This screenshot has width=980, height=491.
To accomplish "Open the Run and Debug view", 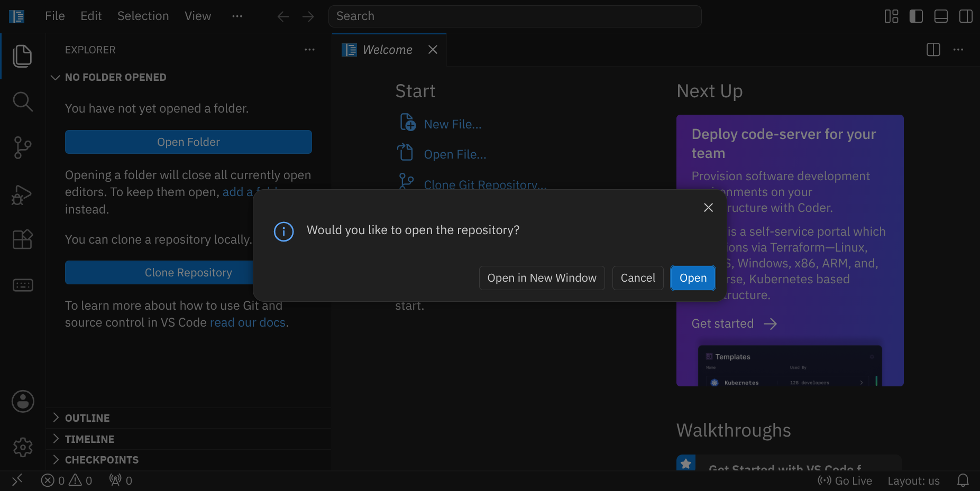I will (x=22, y=194).
